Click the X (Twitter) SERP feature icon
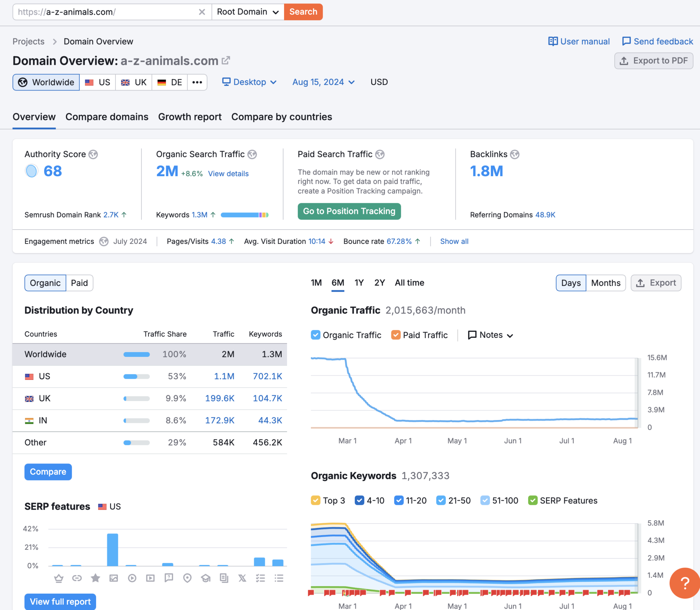The image size is (700, 610). (242, 578)
